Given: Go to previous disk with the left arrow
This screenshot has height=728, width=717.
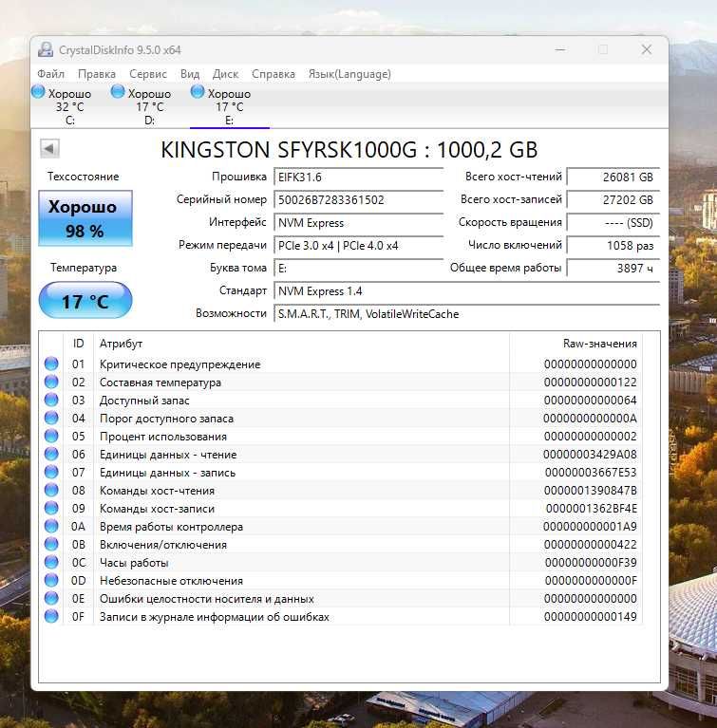Looking at the screenshot, I should pyautogui.click(x=49, y=149).
